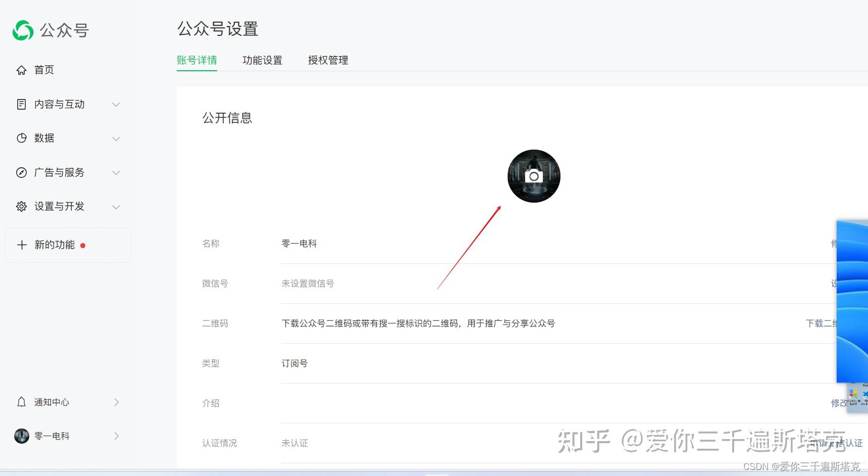Open the 设置与开发 gear icon

[x=21, y=206]
